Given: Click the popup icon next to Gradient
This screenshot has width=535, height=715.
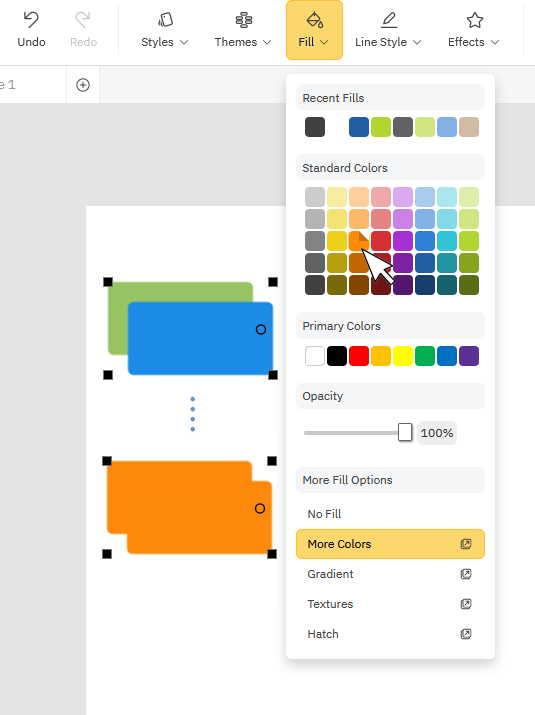Looking at the screenshot, I should tap(466, 574).
